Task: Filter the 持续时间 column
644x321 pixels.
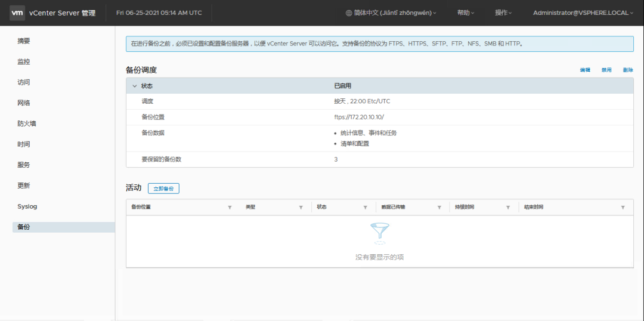Action: point(508,208)
